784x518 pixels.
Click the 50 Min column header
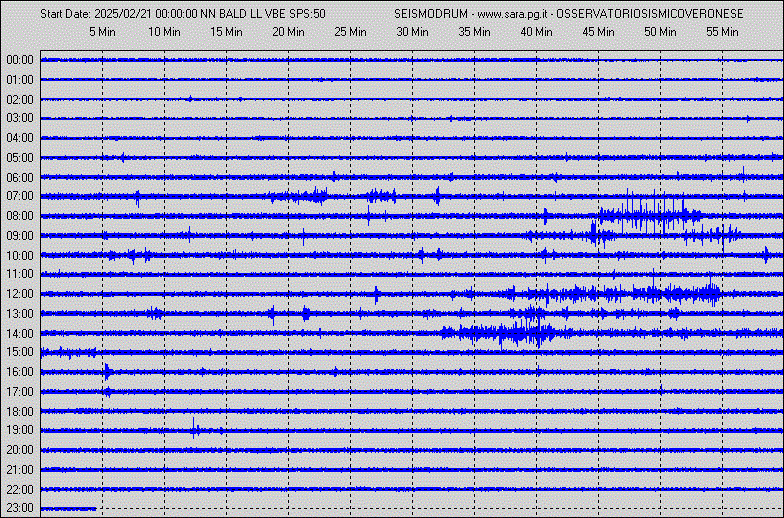660,32
